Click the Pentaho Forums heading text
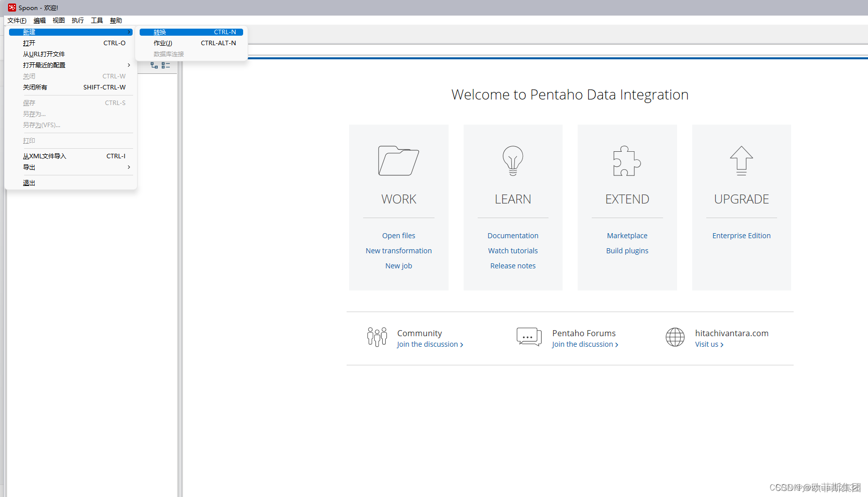The width and height of the screenshot is (868, 497). point(584,333)
